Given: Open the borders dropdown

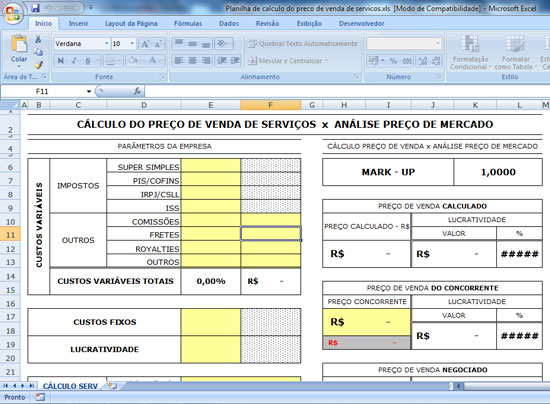Looking at the screenshot, I should 119,61.
